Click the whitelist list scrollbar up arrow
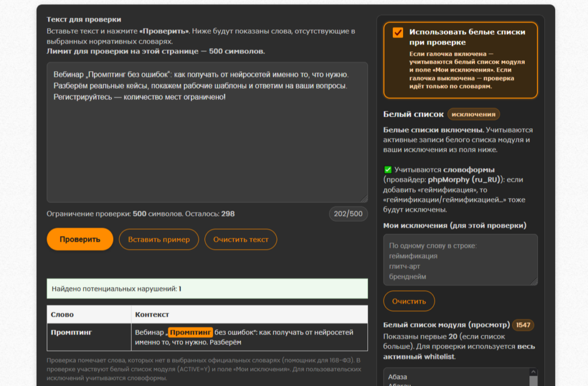The width and height of the screenshot is (588, 386). click(x=533, y=372)
